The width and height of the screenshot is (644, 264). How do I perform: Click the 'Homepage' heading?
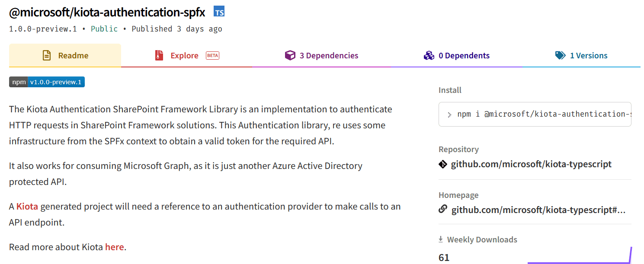click(x=458, y=195)
